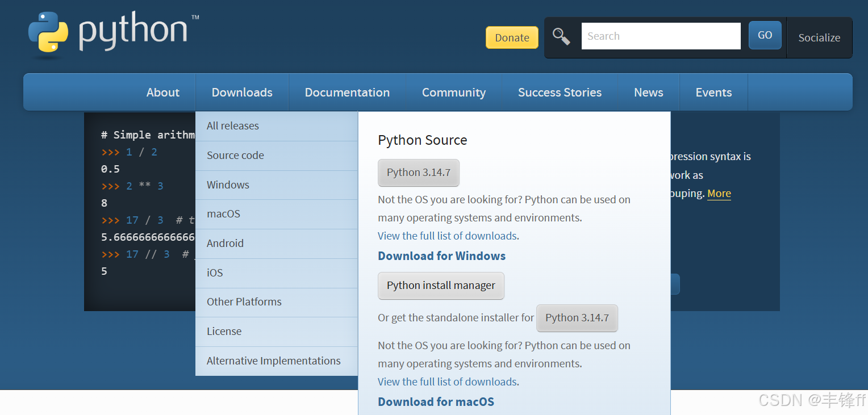
Task: Click standalone installer Python 3.14.7 button
Action: [x=577, y=318]
